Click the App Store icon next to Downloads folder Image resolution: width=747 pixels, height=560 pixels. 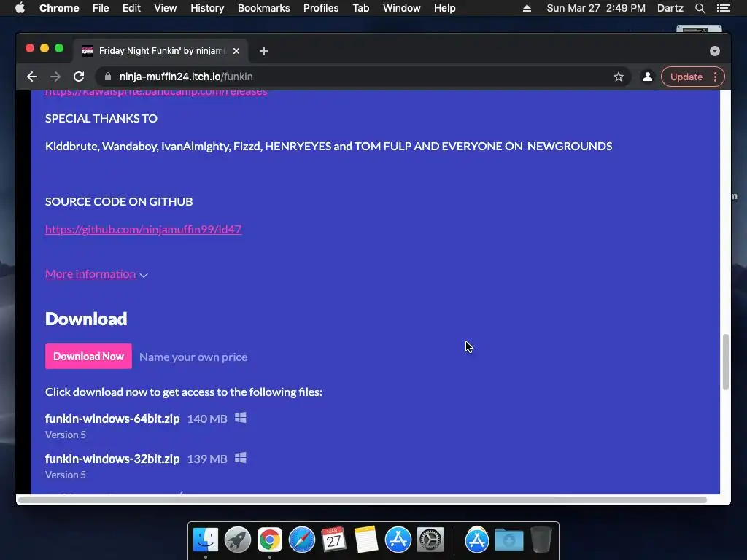coord(477,540)
